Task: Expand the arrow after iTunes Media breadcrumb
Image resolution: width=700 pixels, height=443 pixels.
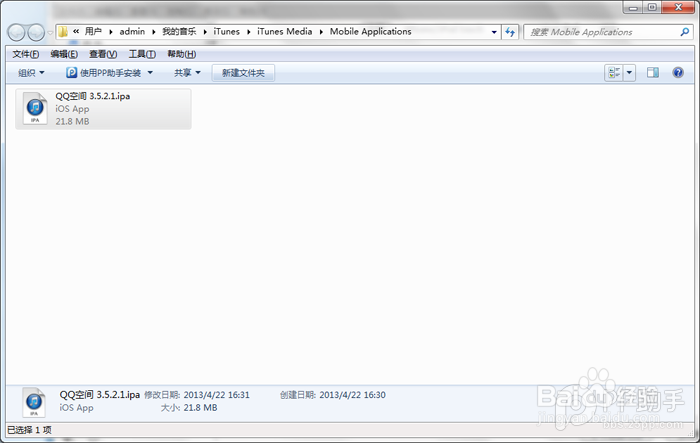Action: click(x=321, y=32)
